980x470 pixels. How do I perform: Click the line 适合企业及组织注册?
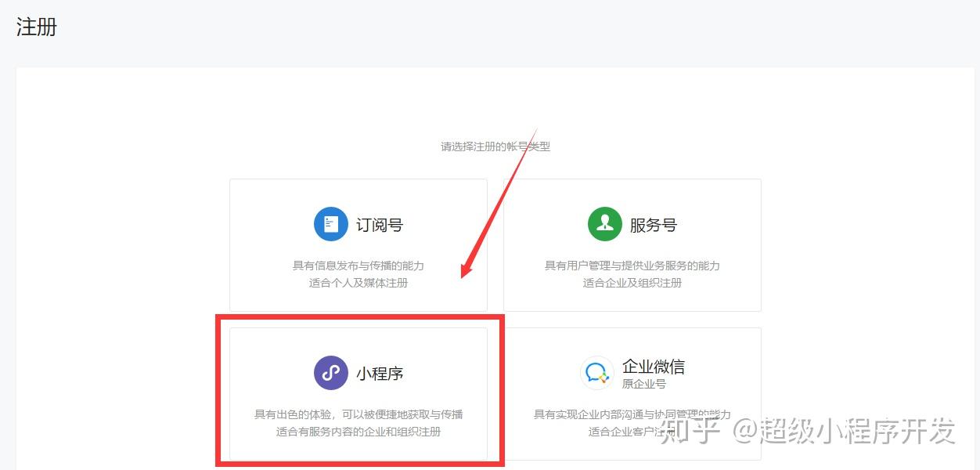[632, 283]
